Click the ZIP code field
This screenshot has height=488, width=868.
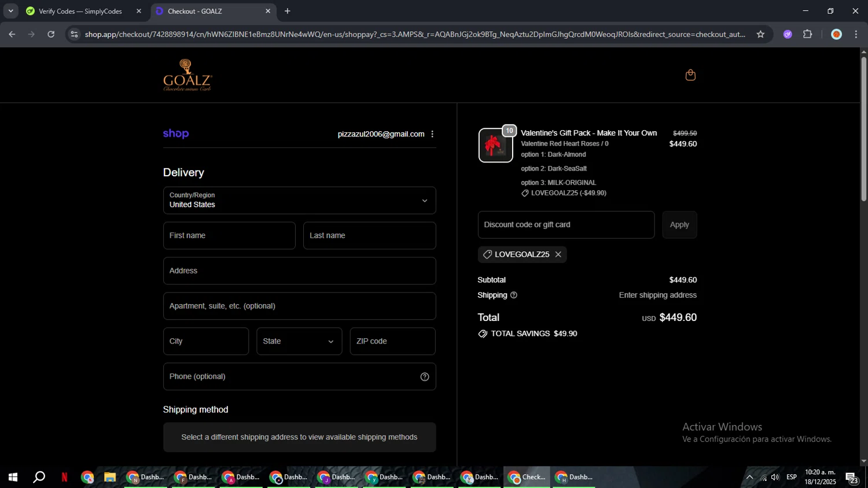(x=393, y=341)
